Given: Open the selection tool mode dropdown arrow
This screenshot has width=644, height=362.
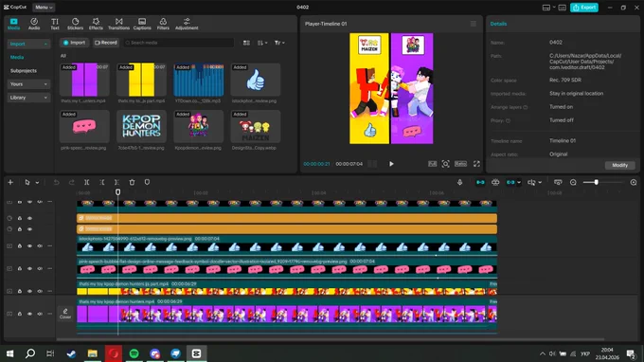Looking at the screenshot, I should tap(37, 183).
